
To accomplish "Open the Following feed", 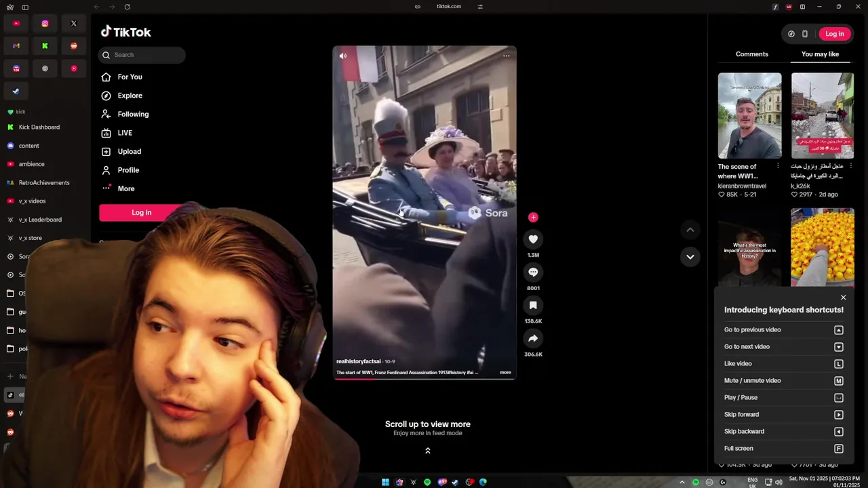I will (x=125, y=115).
